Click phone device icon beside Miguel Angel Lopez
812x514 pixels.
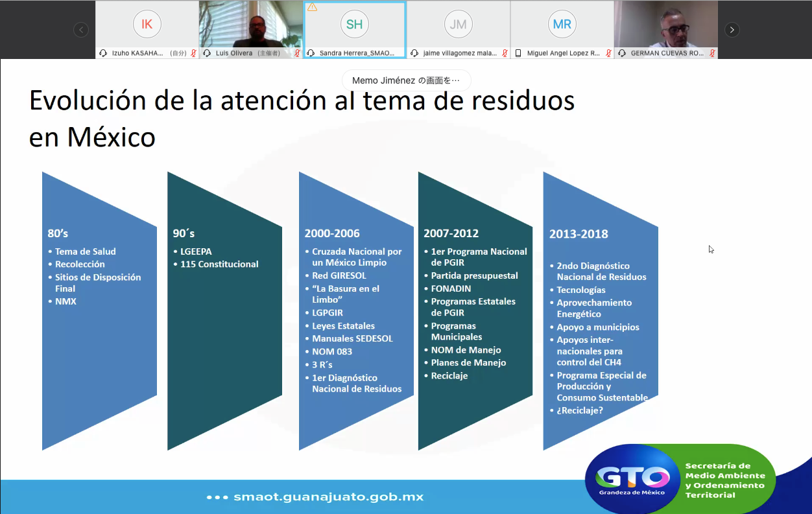point(518,53)
